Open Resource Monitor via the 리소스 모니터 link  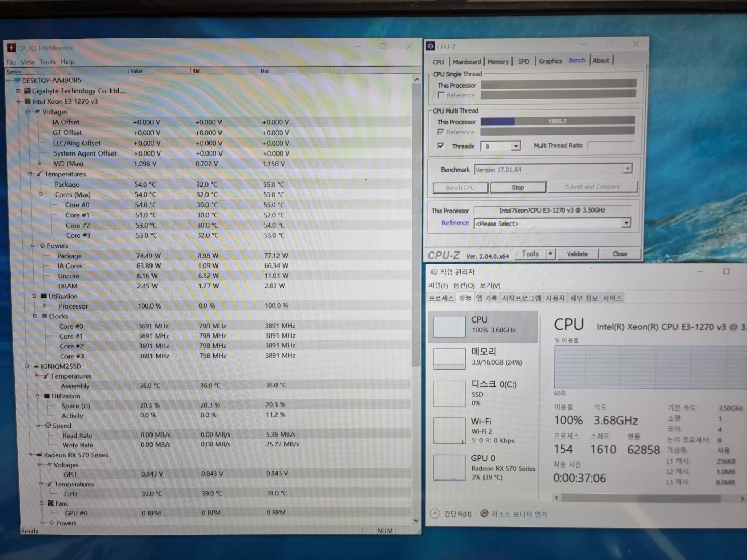coord(518,514)
